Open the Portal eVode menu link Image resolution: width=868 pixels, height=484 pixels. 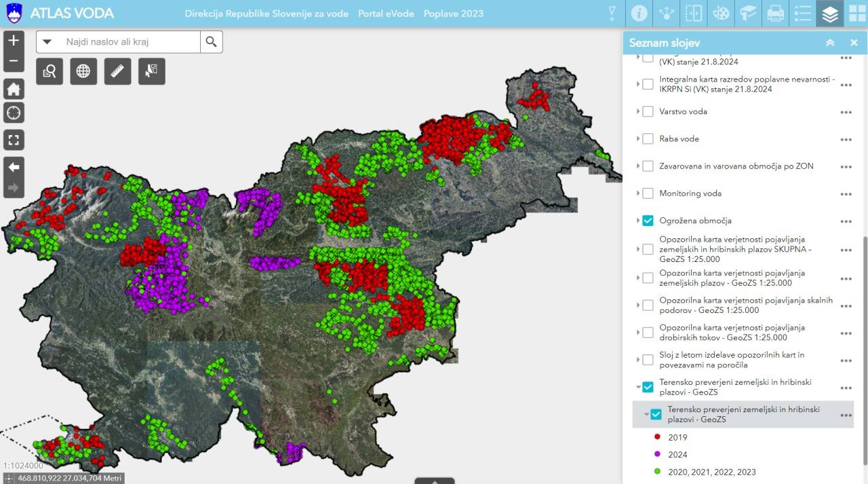(x=386, y=14)
